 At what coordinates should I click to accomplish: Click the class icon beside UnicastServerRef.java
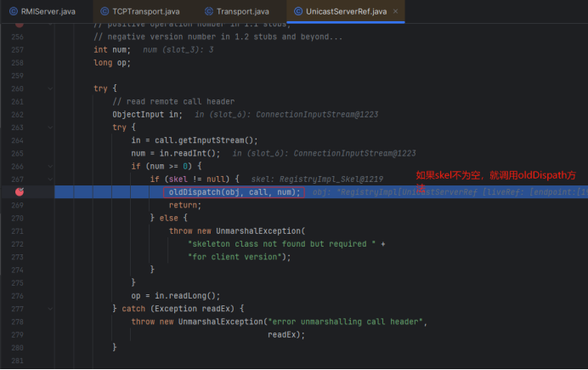(x=297, y=11)
